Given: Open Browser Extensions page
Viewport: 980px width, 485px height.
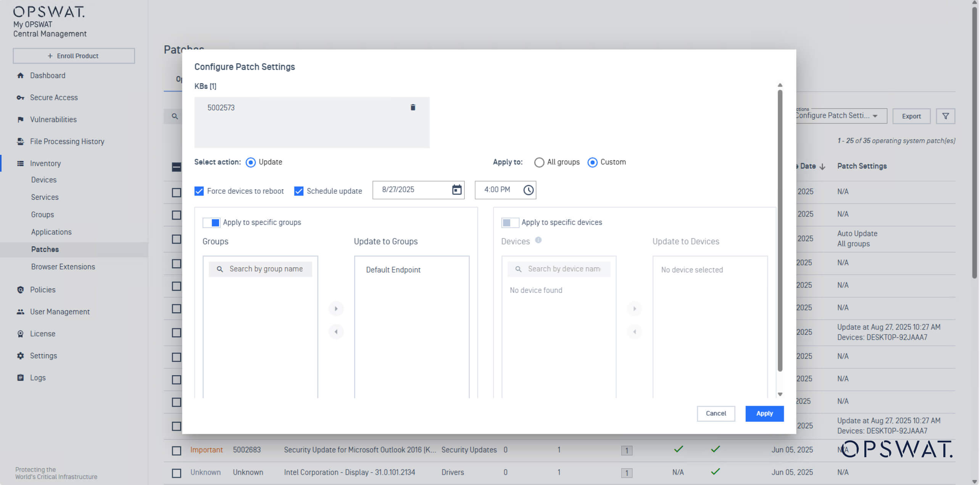Looking at the screenshot, I should point(63,267).
